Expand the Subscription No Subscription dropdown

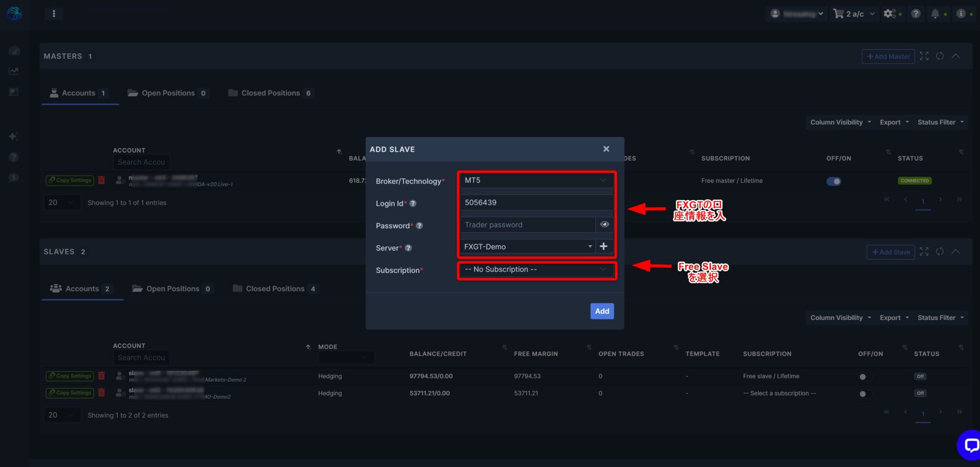(x=536, y=269)
